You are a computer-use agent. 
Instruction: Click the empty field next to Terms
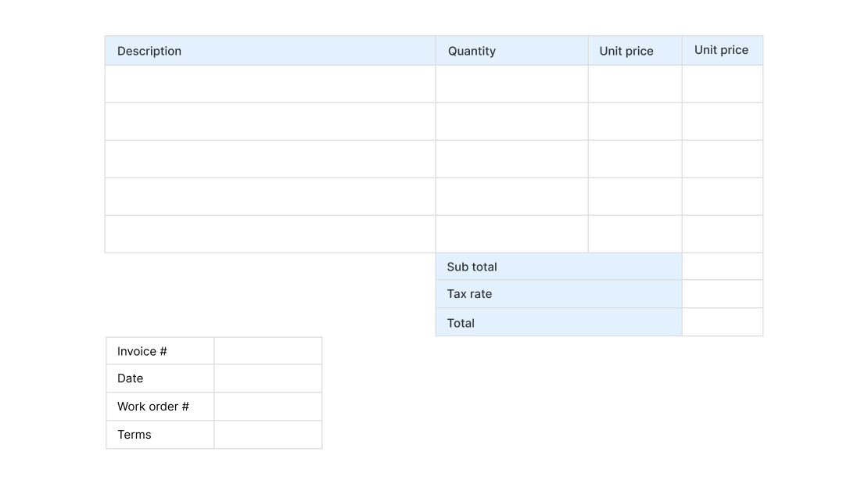[x=268, y=435]
